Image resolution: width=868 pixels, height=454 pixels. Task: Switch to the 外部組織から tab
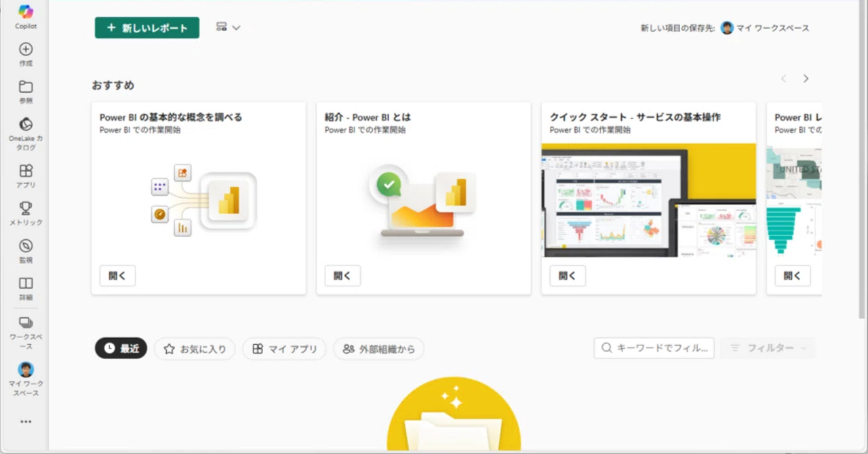(378, 349)
